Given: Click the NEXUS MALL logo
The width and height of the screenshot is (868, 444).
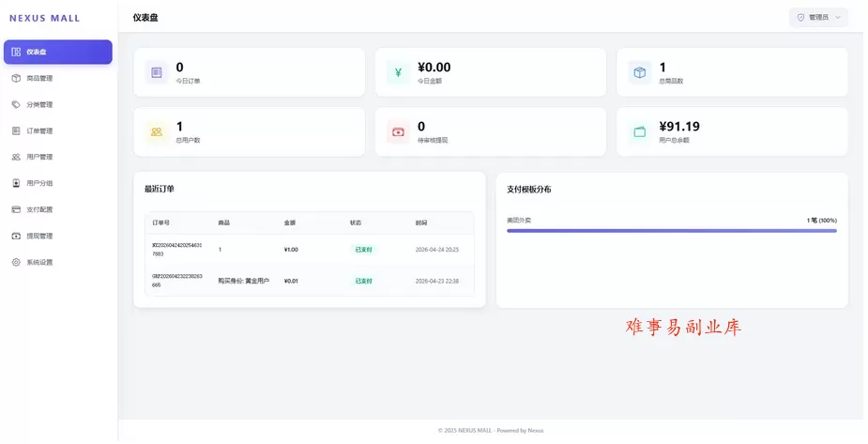Looking at the screenshot, I should point(45,18).
